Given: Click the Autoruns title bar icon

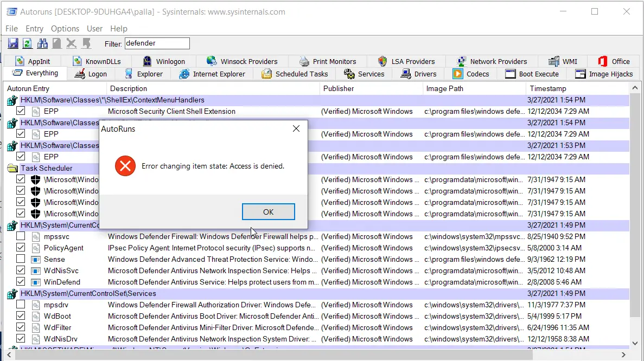Looking at the screenshot, I should [11, 11].
